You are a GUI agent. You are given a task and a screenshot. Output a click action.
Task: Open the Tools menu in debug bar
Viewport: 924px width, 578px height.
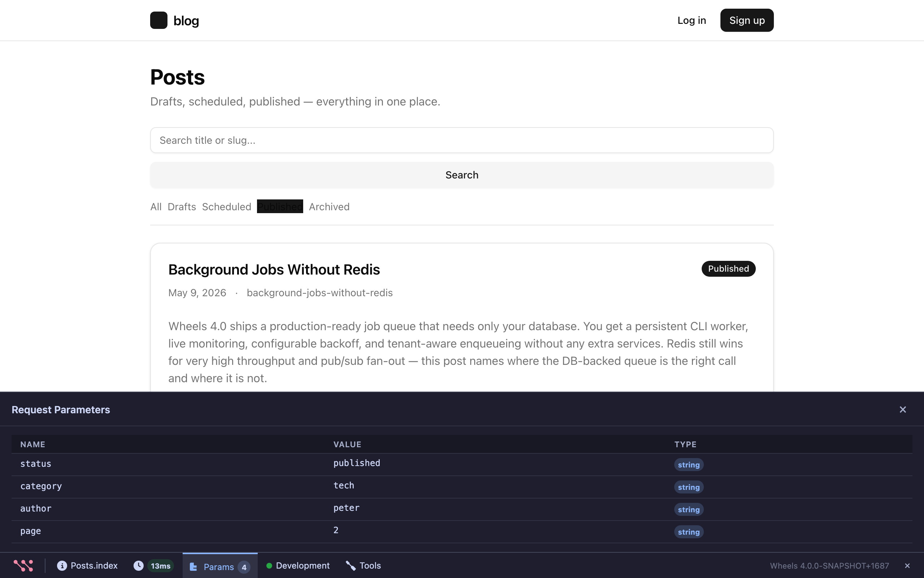tap(363, 565)
